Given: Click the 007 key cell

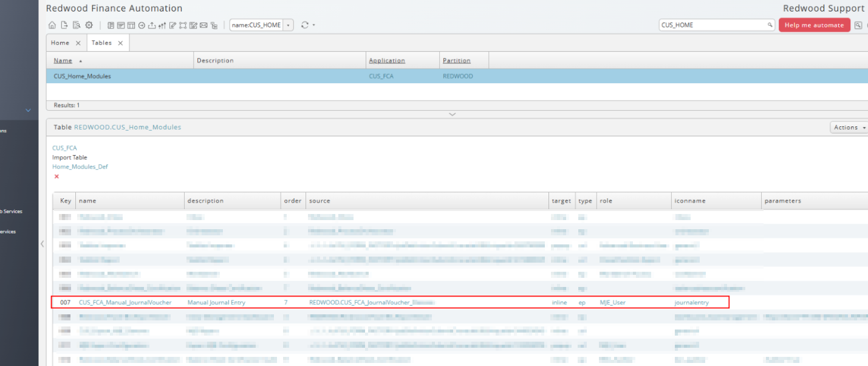Looking at the screenshot, I should (66, 302).
